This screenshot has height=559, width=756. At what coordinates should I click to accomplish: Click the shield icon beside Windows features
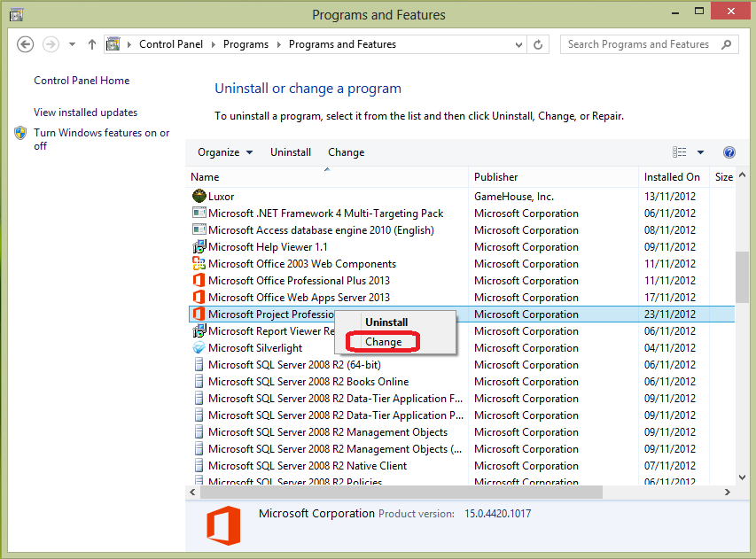point(20,133)
